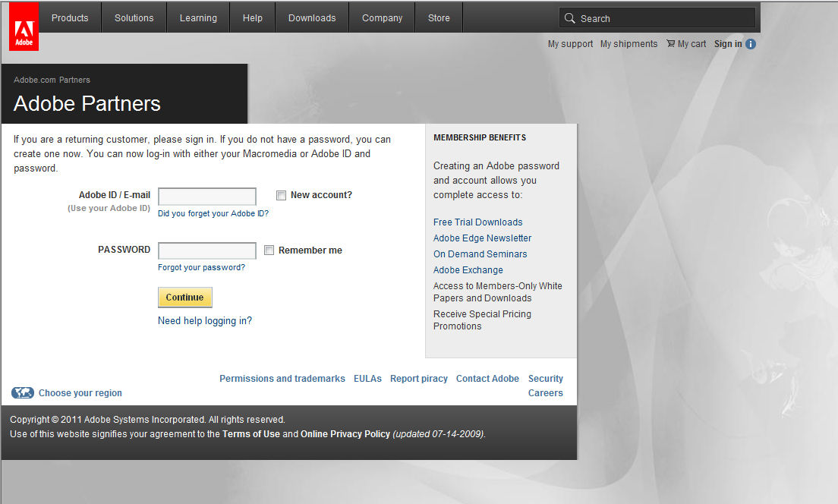Screen dimensions: 838x504
Task: Click the Adobe ID e-mail field
Action: click(x=206, y=195)
